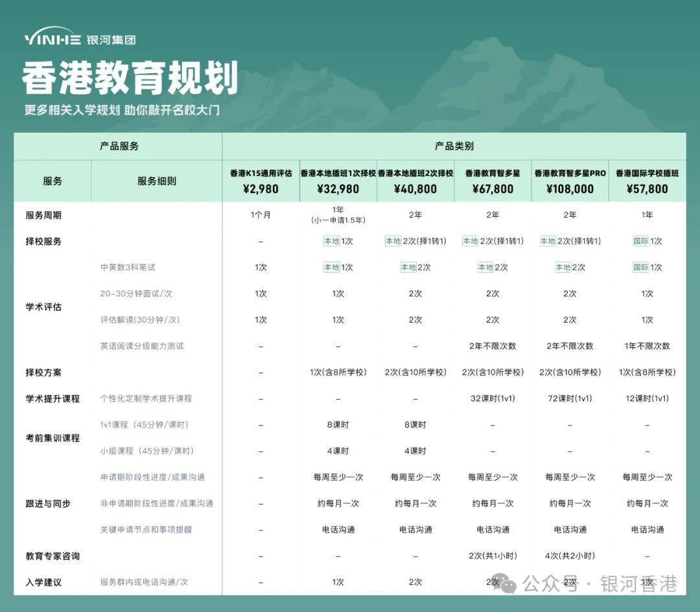Click the price ¥57,800
Viewport: 700px width, 612px height.
(x=647, y=189)
